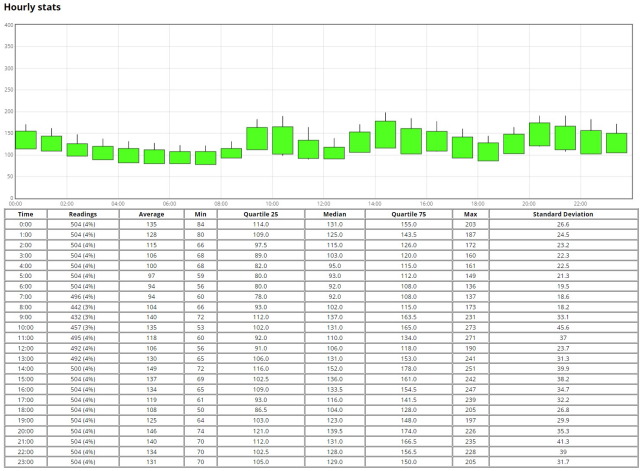Click the 21:00 time cell
The image size is (640, 471).
[x=25, y=441]
